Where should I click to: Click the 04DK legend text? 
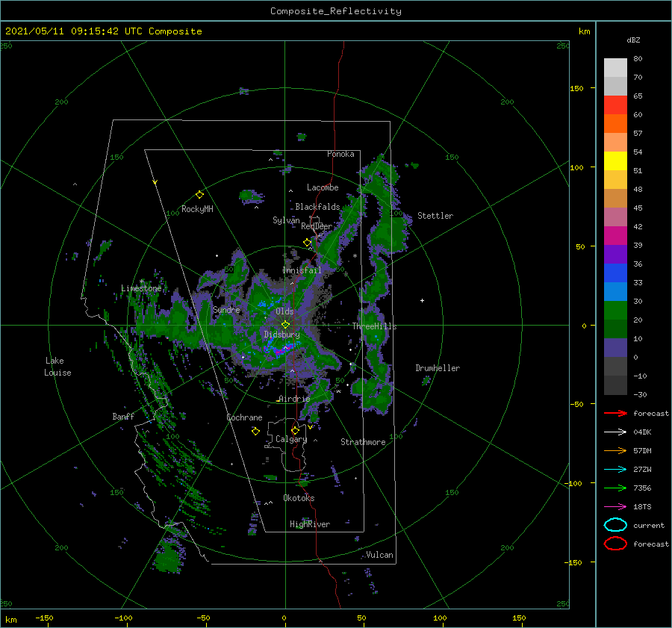[642, 432]
